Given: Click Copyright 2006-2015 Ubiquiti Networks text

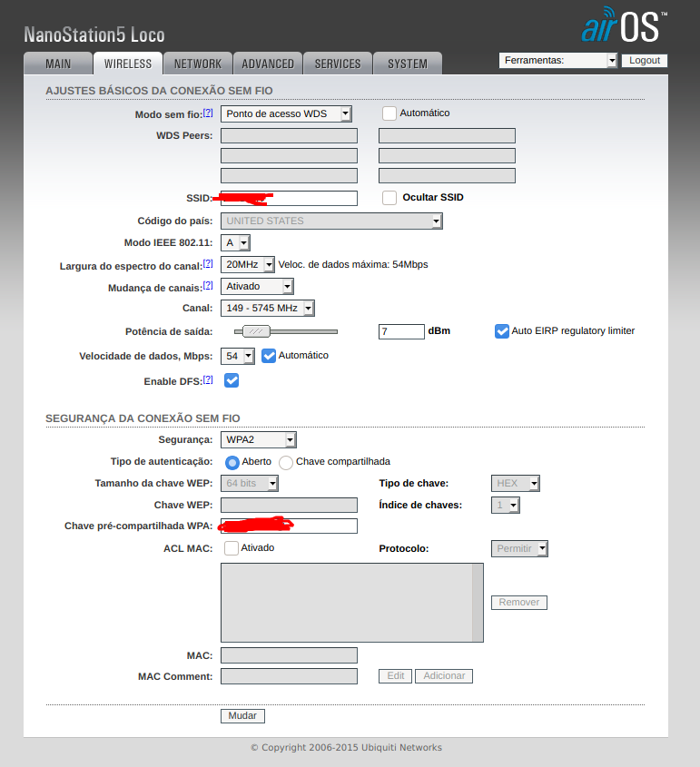Looking at the screenshot, I should [346, 747].
